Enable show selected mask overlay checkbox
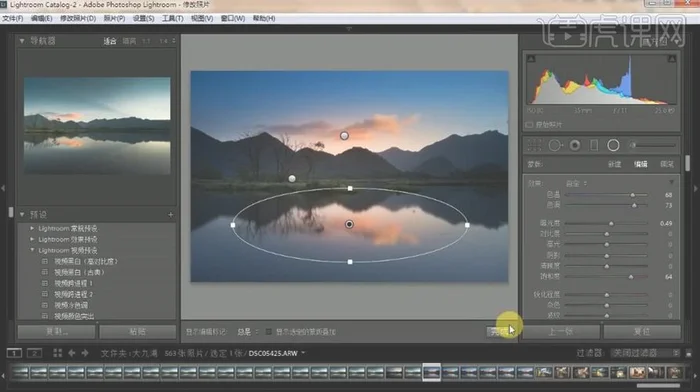Screen dimensions: 700x392 tap(268, 332)
